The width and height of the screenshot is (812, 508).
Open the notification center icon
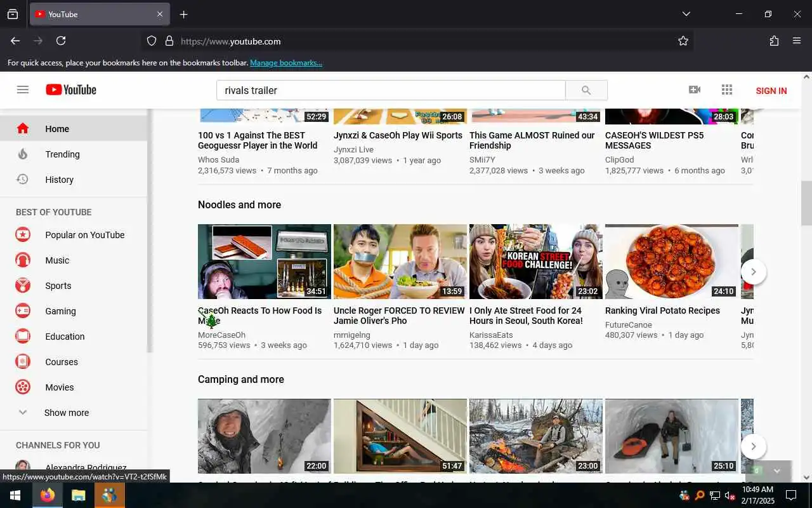pyautogui.click(x=791, y=495)
